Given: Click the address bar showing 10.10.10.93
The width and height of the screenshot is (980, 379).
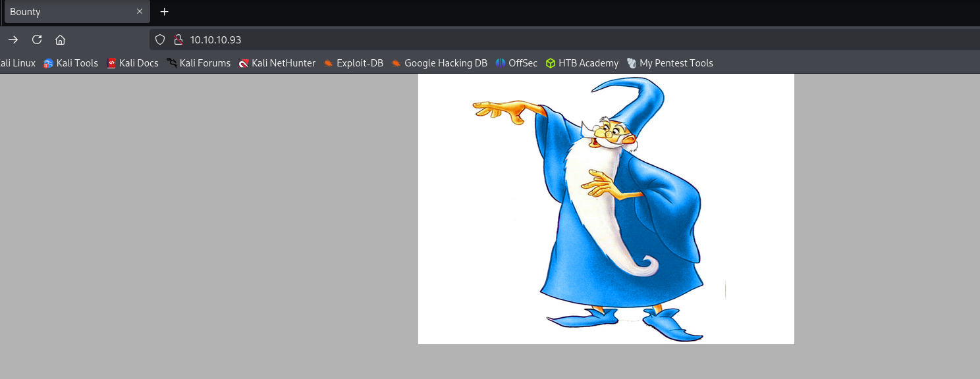Looking at the screenshot, I should point(564,39).
